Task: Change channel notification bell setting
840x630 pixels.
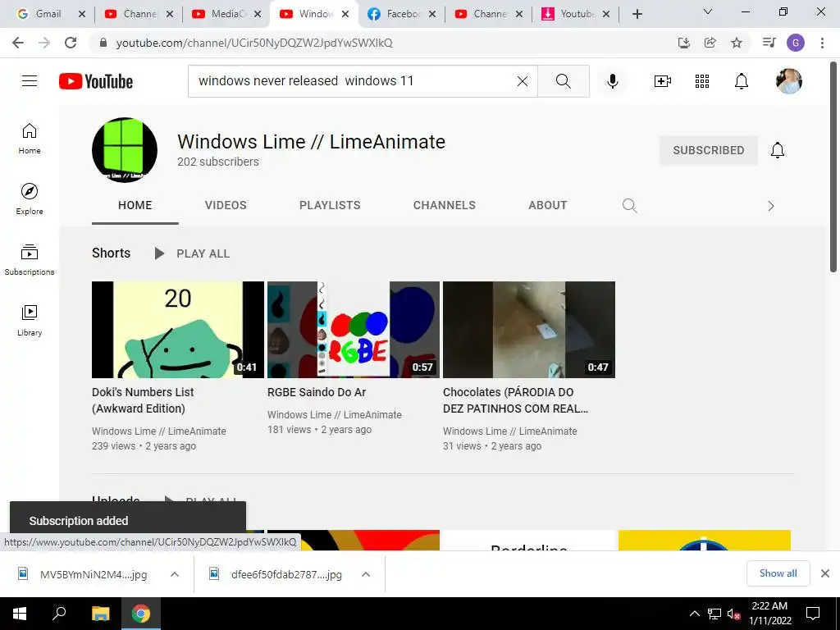Action: coord(778,151)
